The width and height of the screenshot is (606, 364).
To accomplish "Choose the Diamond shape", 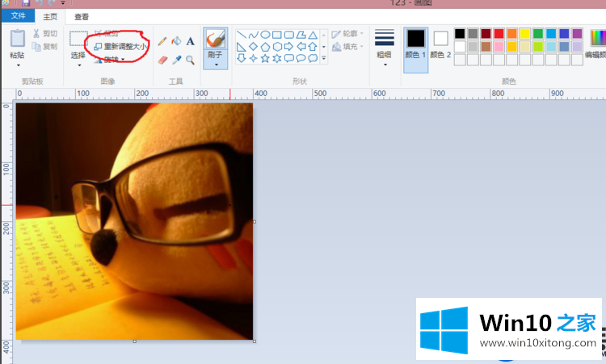I will tap(253, 47).
